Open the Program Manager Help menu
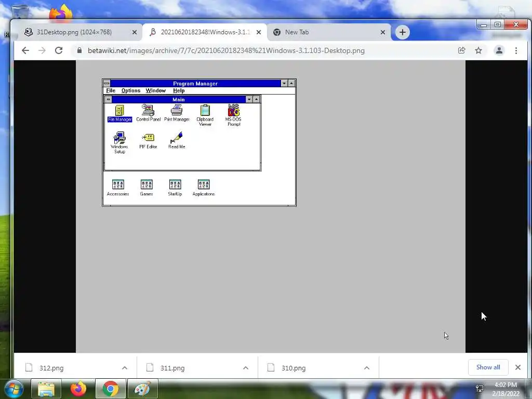This screenshot has height=399, width=532. point(179,90)
